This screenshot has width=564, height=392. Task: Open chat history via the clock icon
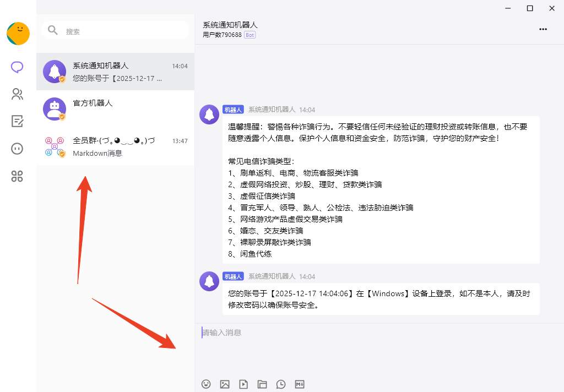click(x=281, y=384)
